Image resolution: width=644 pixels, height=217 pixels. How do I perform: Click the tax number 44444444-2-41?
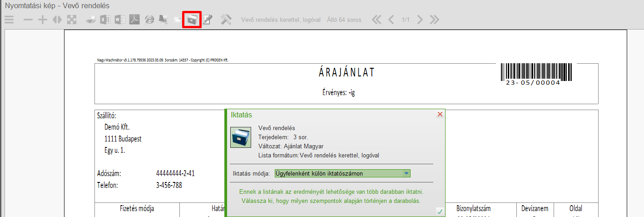(x=175, y=174)
